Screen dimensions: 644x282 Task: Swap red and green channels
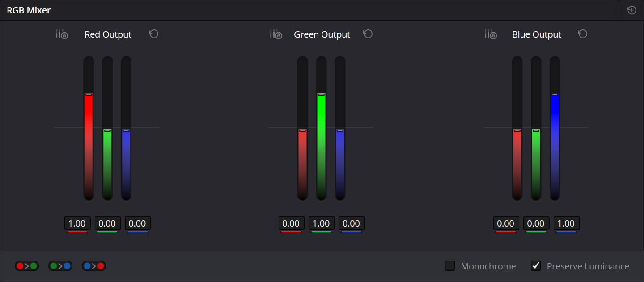[27, 266]
